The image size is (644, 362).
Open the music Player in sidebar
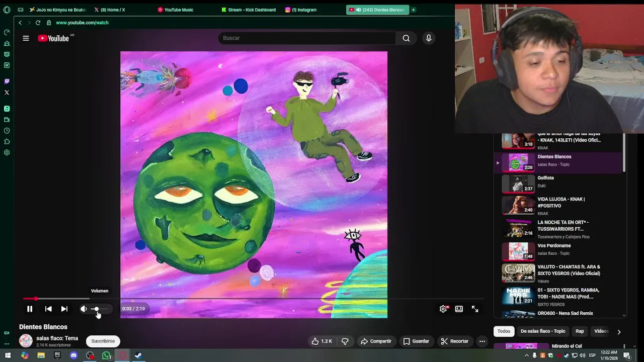7,109
